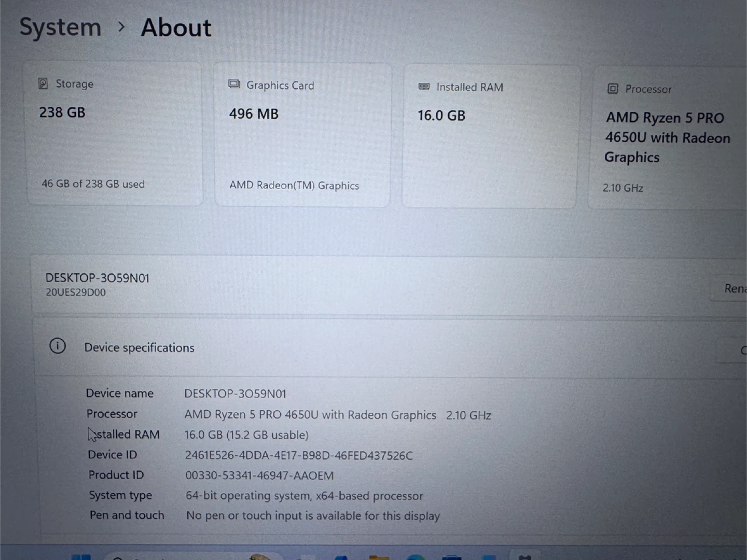
Task: Open File Explorer from the taskbar
Action: click(x=379, y=557)
